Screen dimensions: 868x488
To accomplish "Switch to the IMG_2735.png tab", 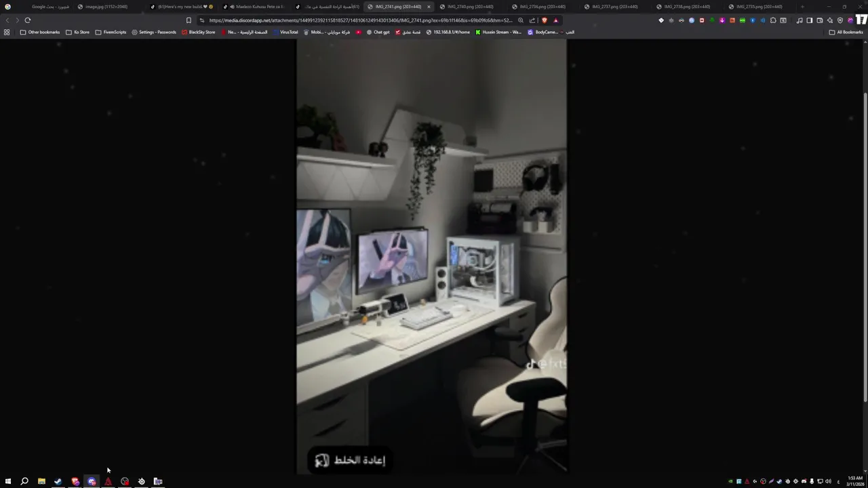I will tap(759, 7).
